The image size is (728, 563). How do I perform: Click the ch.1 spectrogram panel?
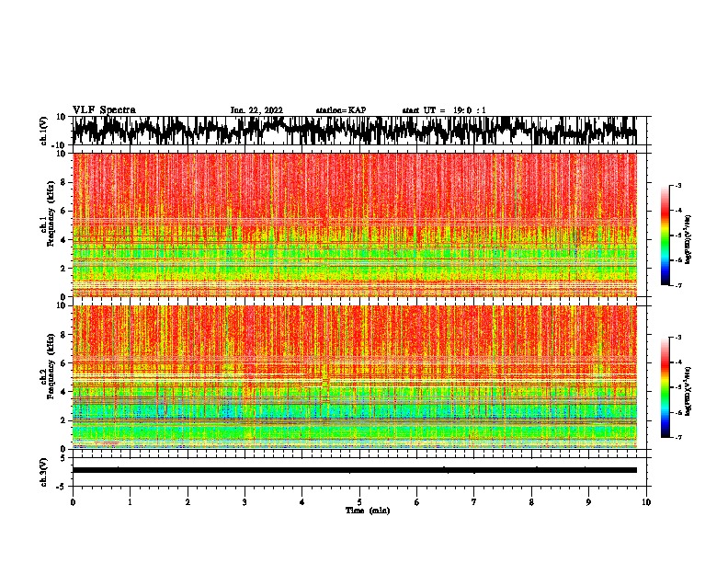pyautogui.click(x=355, y=224)
